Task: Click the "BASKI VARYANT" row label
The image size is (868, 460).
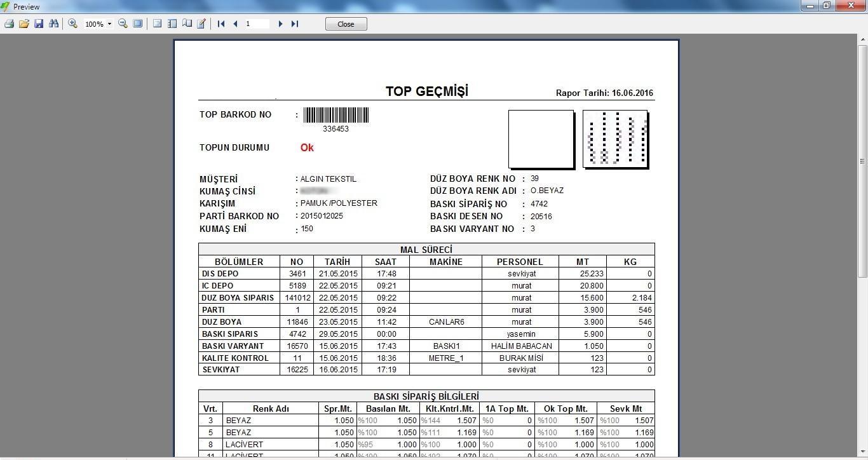Action: click(233, 346)
